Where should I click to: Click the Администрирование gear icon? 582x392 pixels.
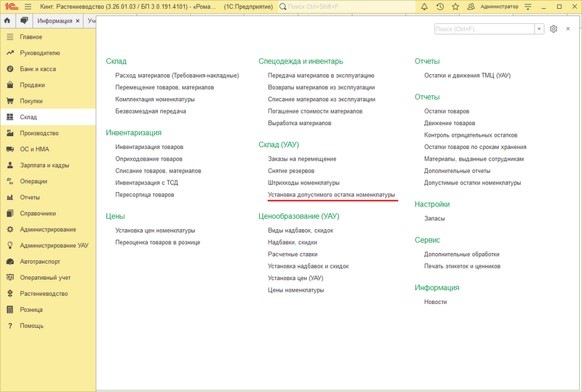pos(10,229)
